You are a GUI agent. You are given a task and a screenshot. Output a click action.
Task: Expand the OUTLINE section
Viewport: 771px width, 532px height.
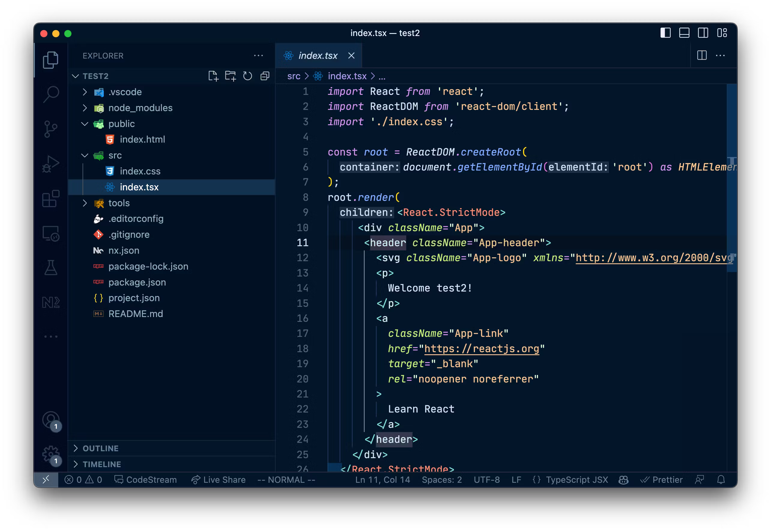[x=100, y=448]
